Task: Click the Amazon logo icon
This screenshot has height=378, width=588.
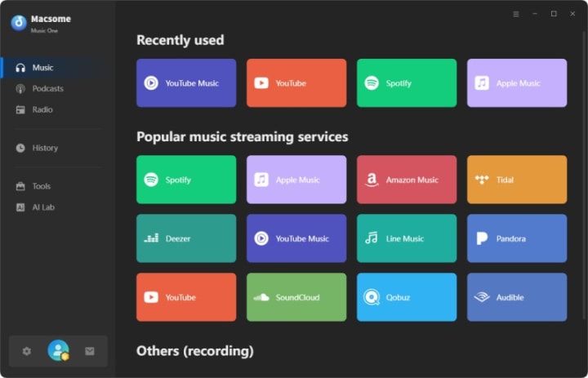Action: click(x=372, y=180)
